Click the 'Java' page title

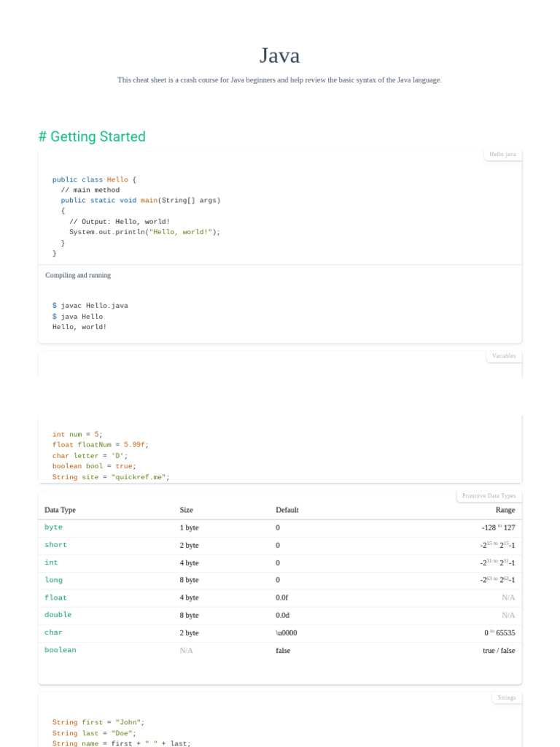click(x=279, y=55)
